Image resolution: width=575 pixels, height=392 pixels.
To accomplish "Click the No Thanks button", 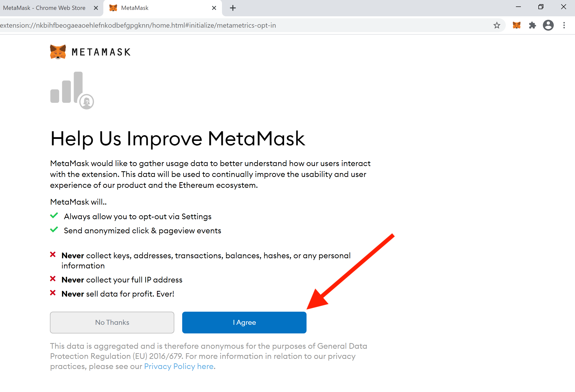I will [x=112, y=323].
